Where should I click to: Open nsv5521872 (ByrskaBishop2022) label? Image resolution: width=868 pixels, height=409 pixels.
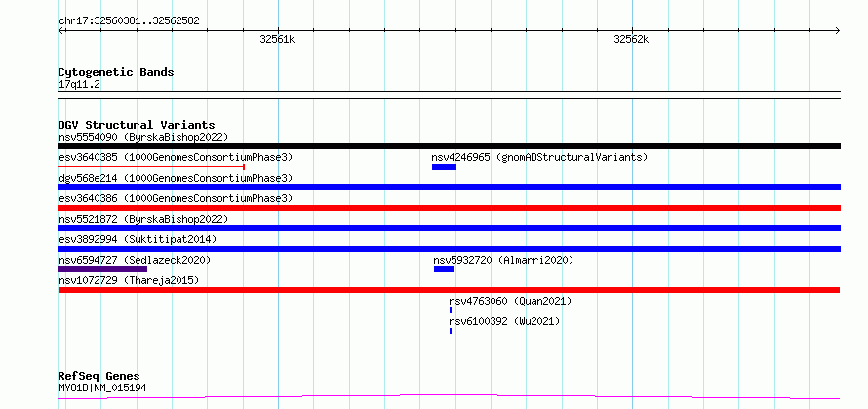click(x=143, y=219)
